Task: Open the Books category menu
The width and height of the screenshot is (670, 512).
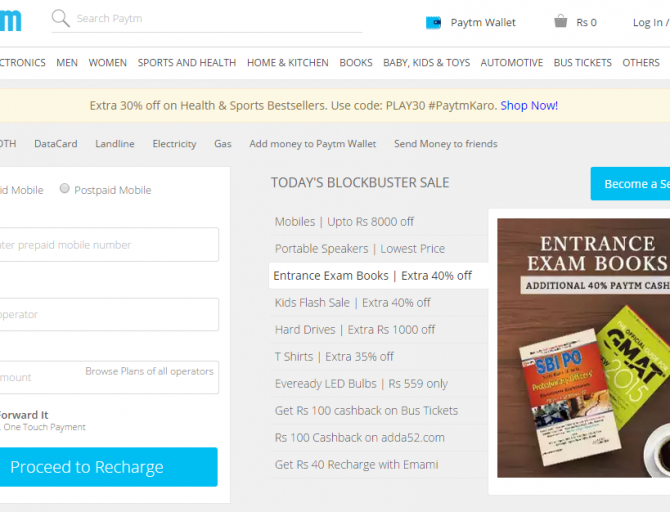Action: coord(355,62)
